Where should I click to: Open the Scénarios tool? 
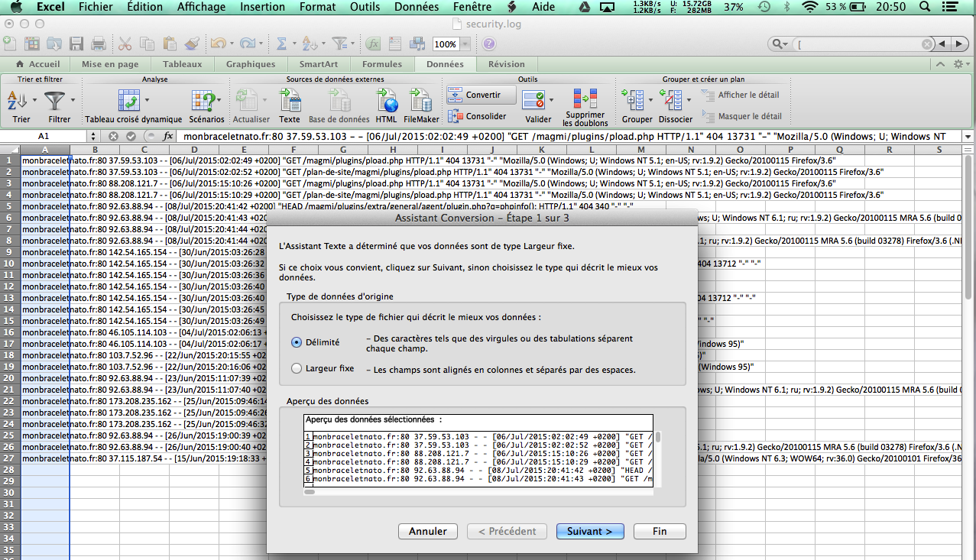click(202, 100)
